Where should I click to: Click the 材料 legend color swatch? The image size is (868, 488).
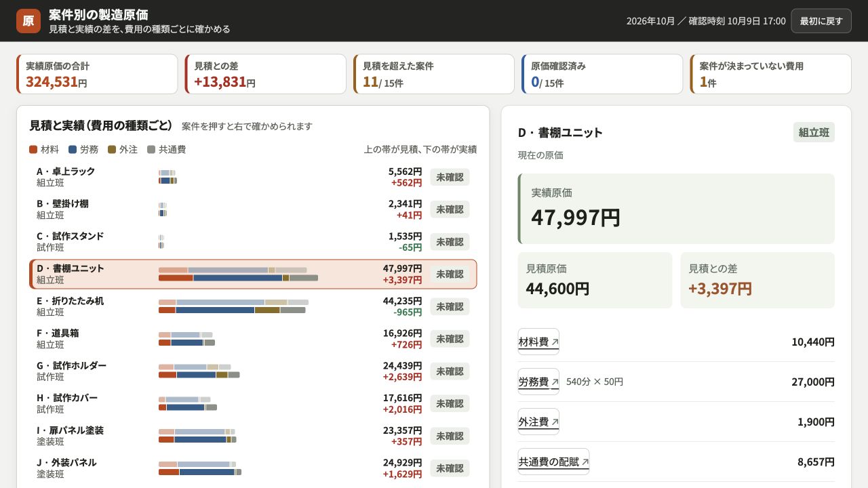click(x=33, y=149)
